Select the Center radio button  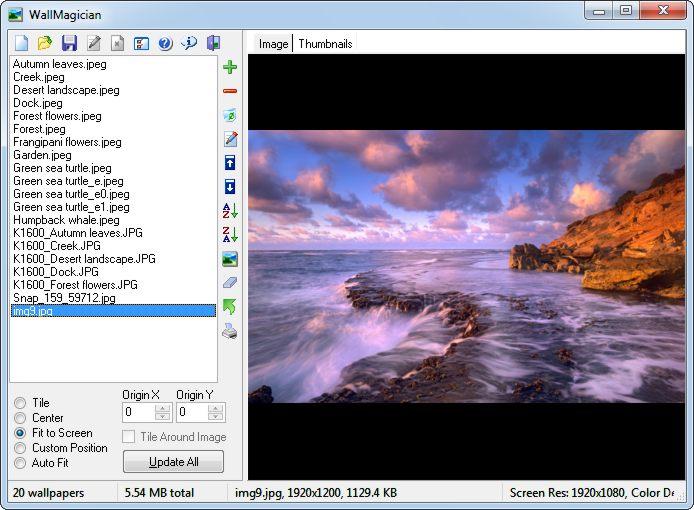[x=20, y=418]
